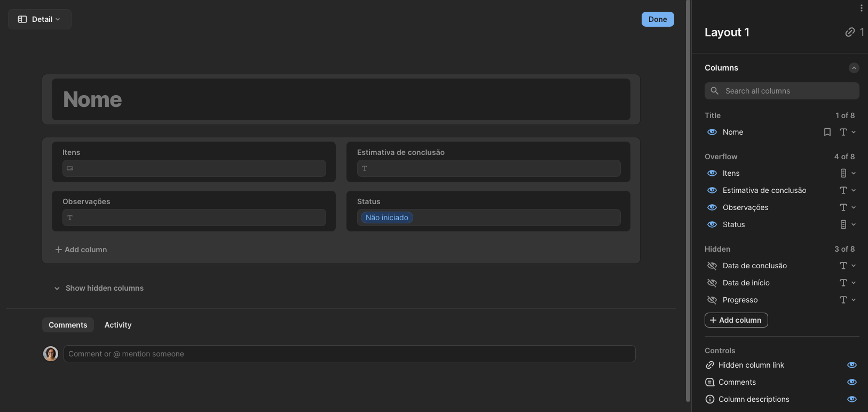Screen dimensions: 868x412
Task: Show the hidden Data de início column
Action: point(712,283)
